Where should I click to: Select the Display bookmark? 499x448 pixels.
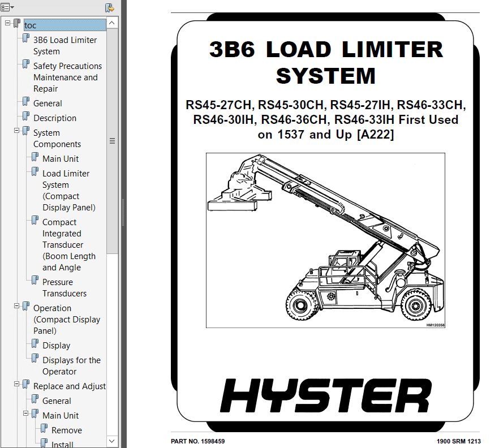(x=57, y=346)
